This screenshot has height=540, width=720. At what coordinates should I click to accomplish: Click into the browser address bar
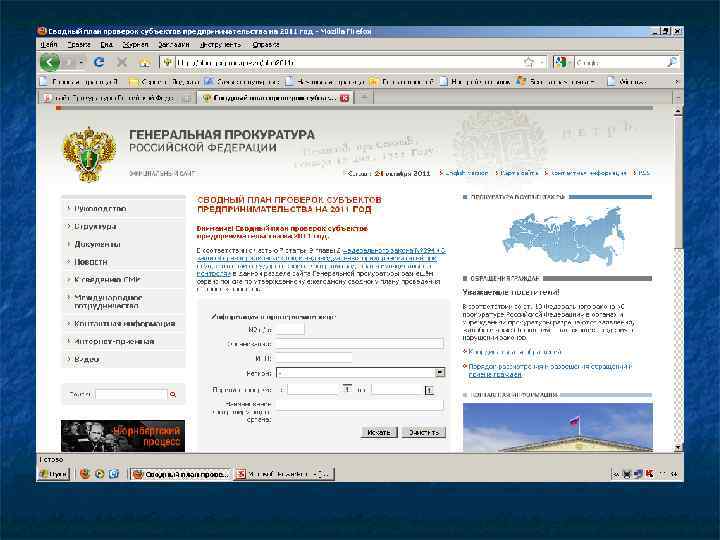347,62
